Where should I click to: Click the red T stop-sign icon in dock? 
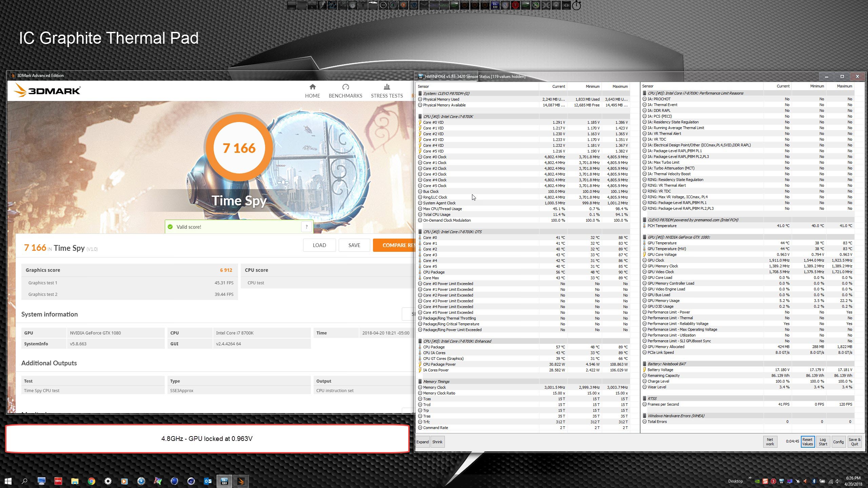[515, 5]
